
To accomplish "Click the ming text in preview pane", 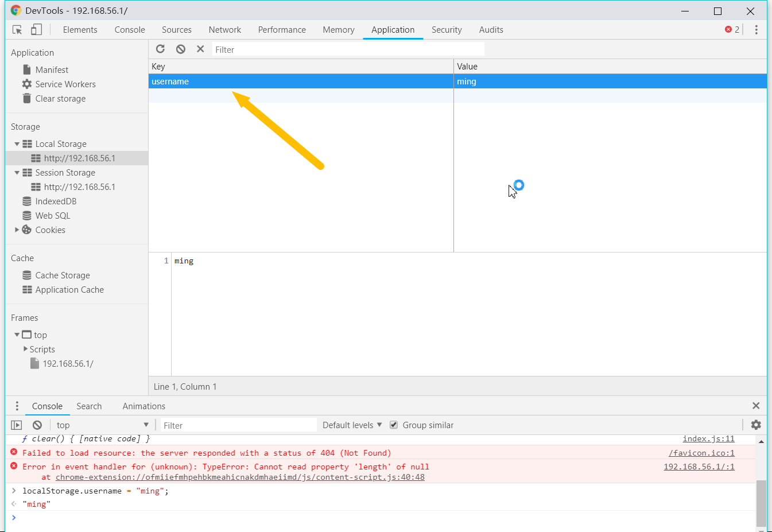I will click(184, 261).
